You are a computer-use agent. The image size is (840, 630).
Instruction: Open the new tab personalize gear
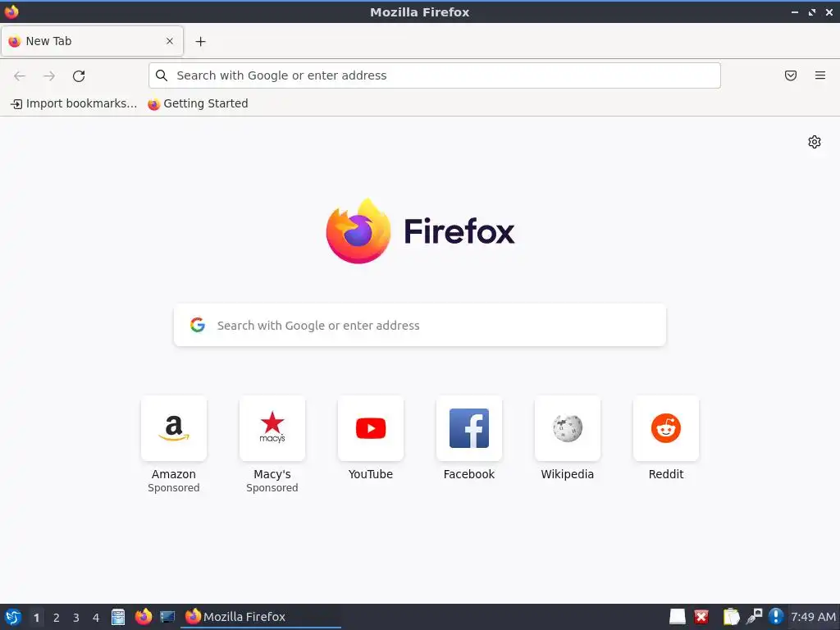coord(815,142)
